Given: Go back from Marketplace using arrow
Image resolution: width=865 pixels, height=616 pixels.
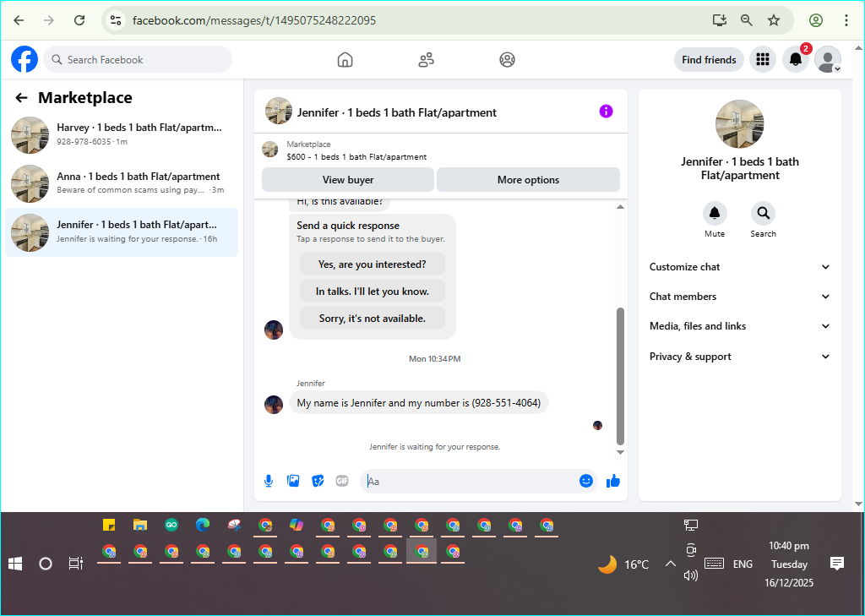Looking at the screenshot, I should click(21, 98).
